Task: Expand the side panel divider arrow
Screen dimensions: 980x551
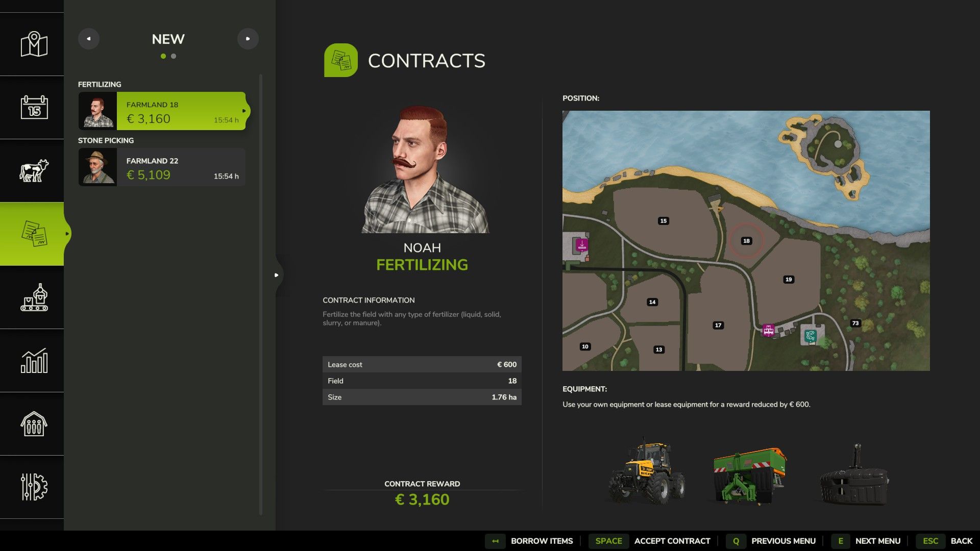Action: click(x=277, y=275)
